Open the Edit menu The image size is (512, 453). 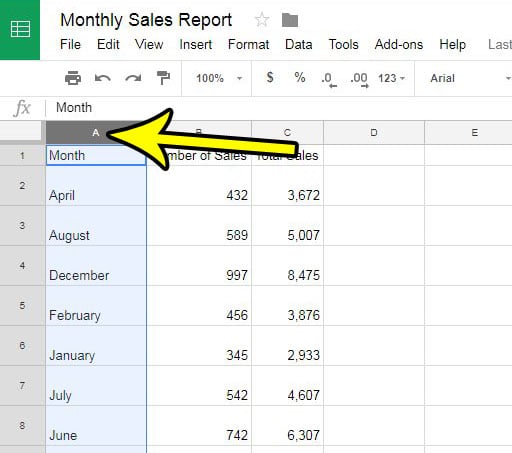(x=108, y=44)
